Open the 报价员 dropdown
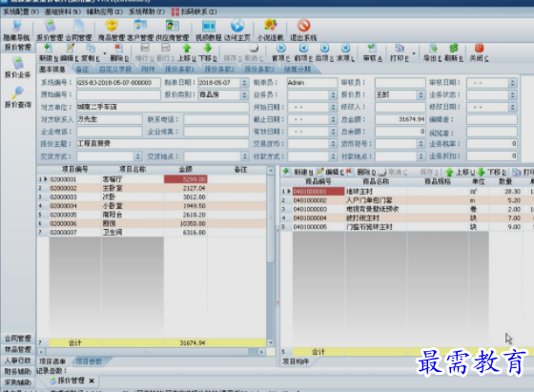The height and width of the screenshot is (392, 534). pyautogui.click(x=421, y=95)
